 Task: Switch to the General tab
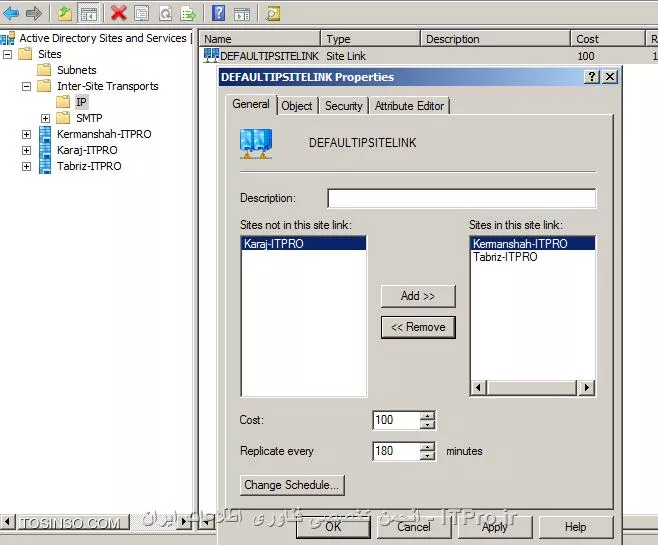click(251, 104)
